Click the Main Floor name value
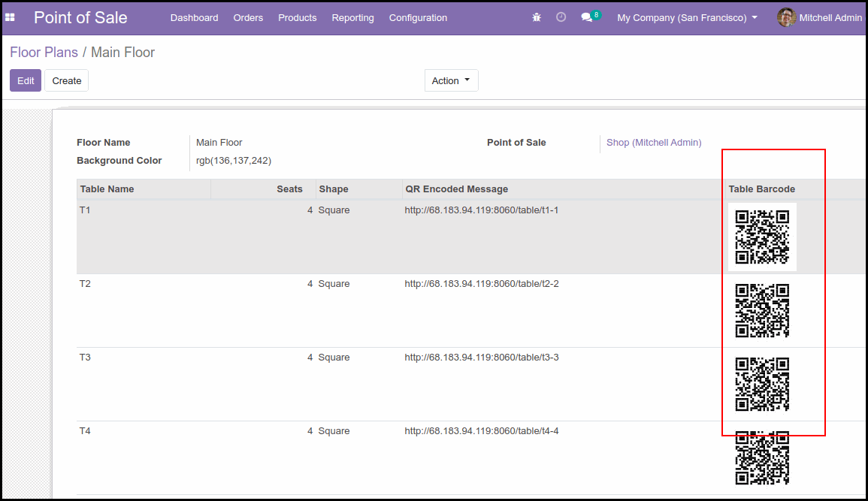Image resolution: width=868 pixels, height=501 pixels. tap(219, 143)
